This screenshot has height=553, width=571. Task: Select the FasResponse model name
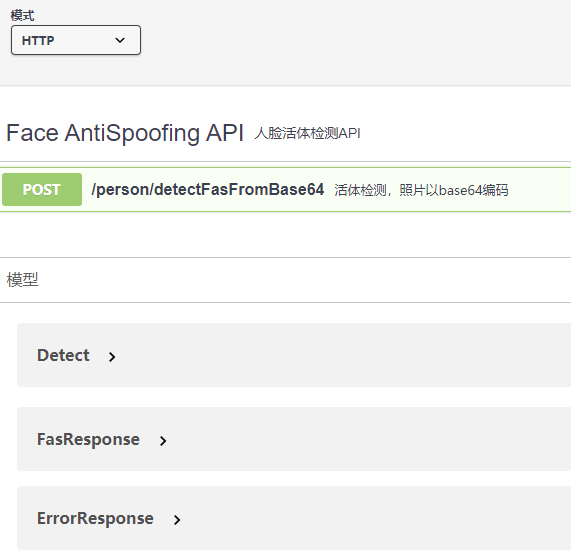(x=88, y=439)
